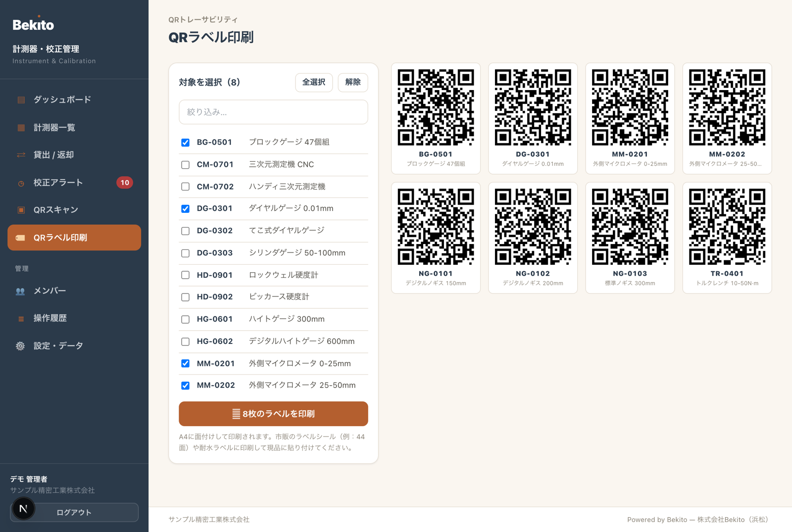Click the red alert count badge 10
The width and height of the screenshot is (792, 532).
click(x=125, y=183)
